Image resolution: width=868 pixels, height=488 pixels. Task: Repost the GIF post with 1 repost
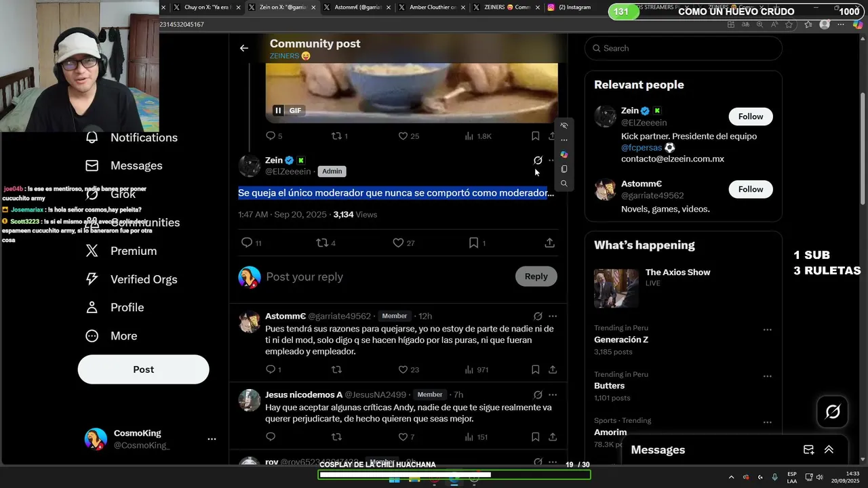click(x=339, y=136)
